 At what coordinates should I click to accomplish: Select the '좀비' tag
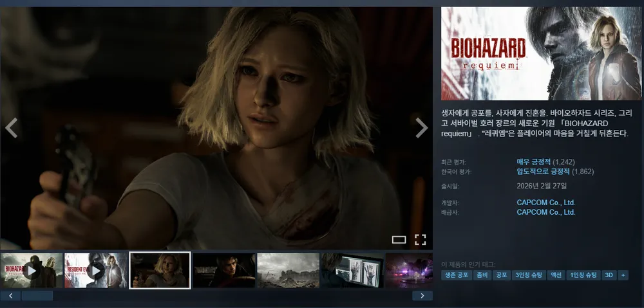click(x=482, y=275)
